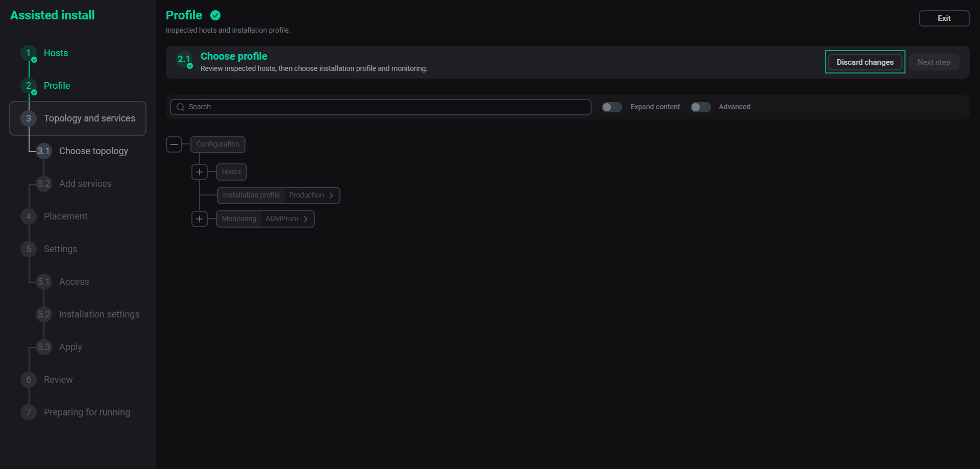Image resolution: width=980 pixels, height=469 pixels.
Task: Open the Monitoring ADMProm chevron
Action: point(306,219)
